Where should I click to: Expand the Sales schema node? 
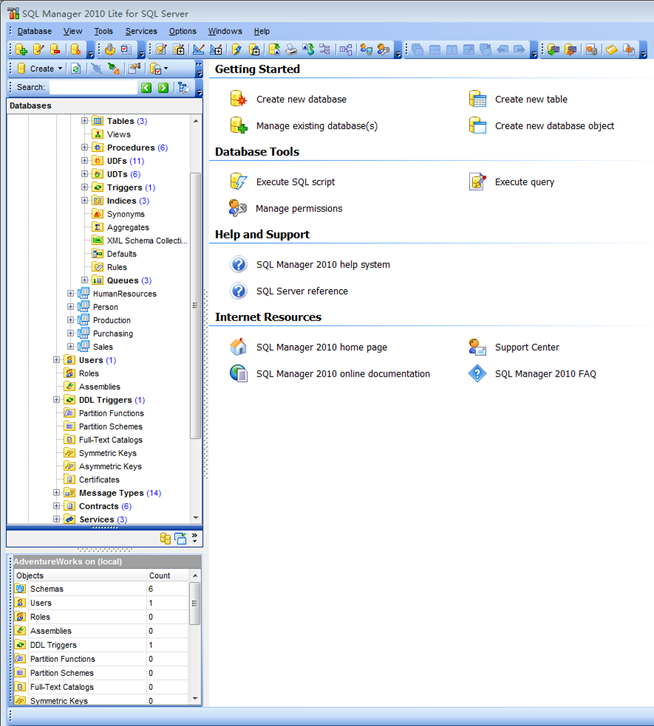coord(70,346)
